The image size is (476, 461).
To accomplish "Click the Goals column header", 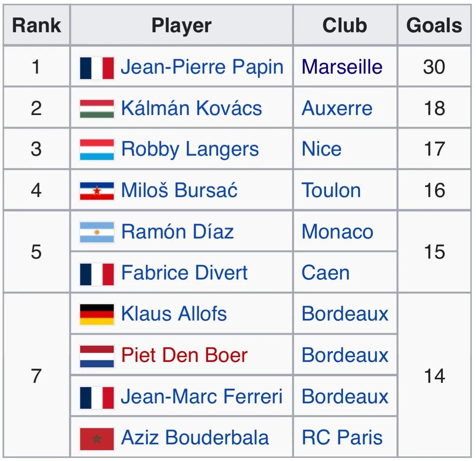I will click(x=434, y=26).
